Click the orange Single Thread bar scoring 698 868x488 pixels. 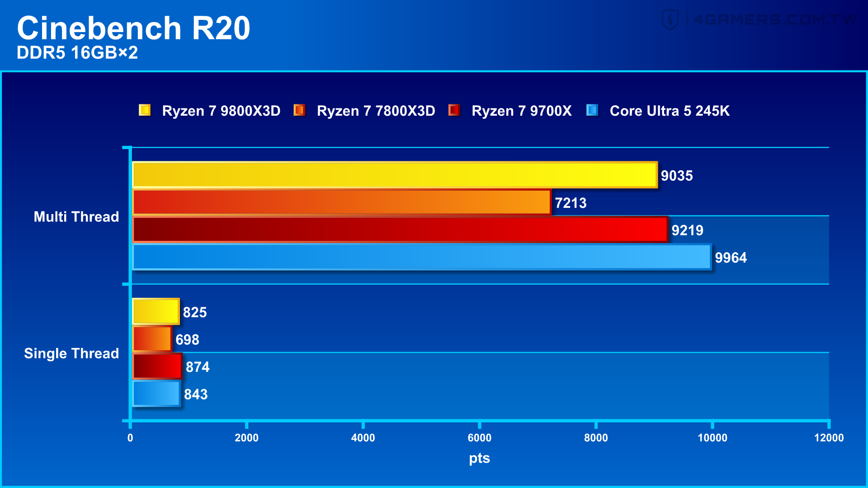(x=152, y=339)
